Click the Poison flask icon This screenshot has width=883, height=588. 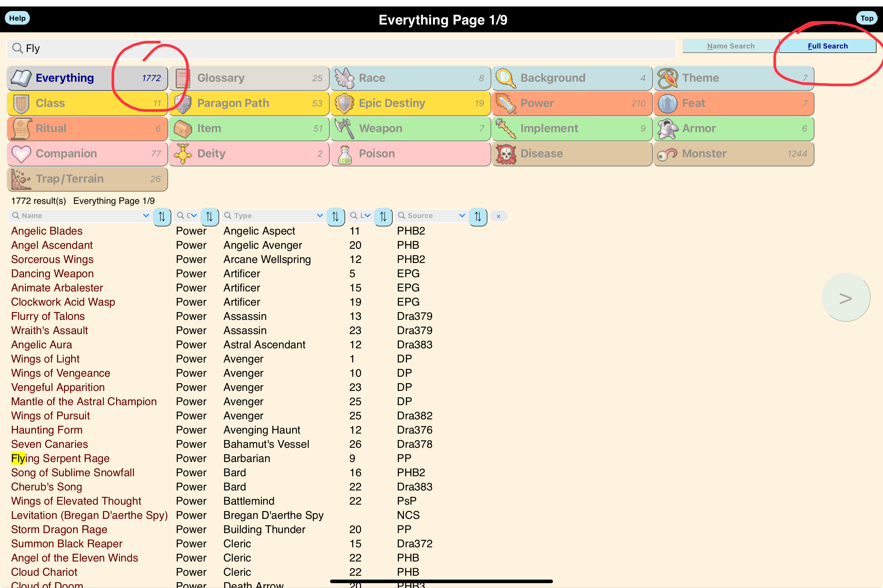click(x=344, y=154)
